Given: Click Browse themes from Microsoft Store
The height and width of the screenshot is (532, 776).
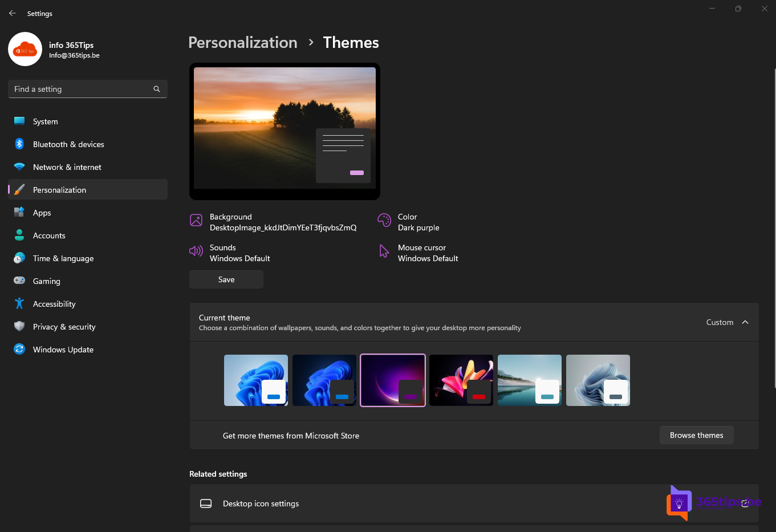Looking at the screenshot, I should 696,434.
